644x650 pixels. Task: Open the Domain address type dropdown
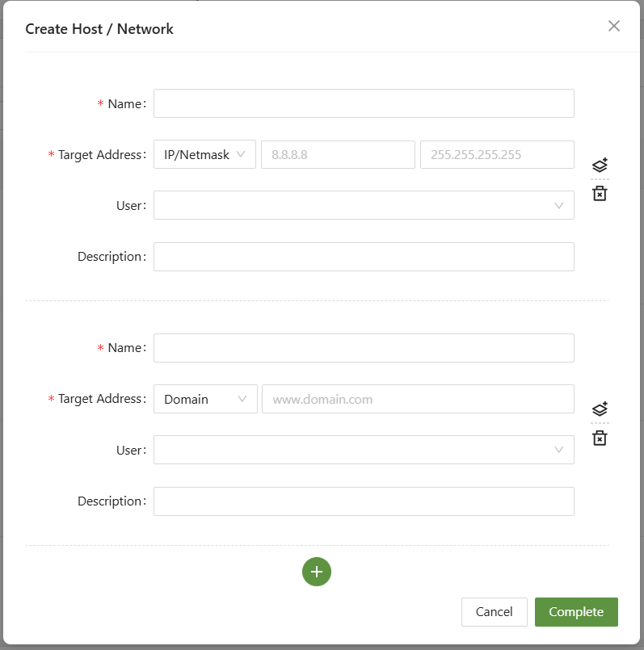[x=205, y=399]
